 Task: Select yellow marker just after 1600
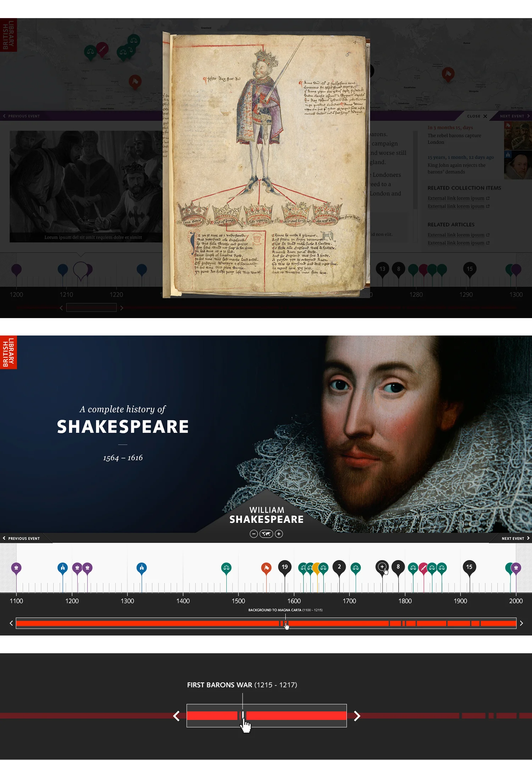316,568
